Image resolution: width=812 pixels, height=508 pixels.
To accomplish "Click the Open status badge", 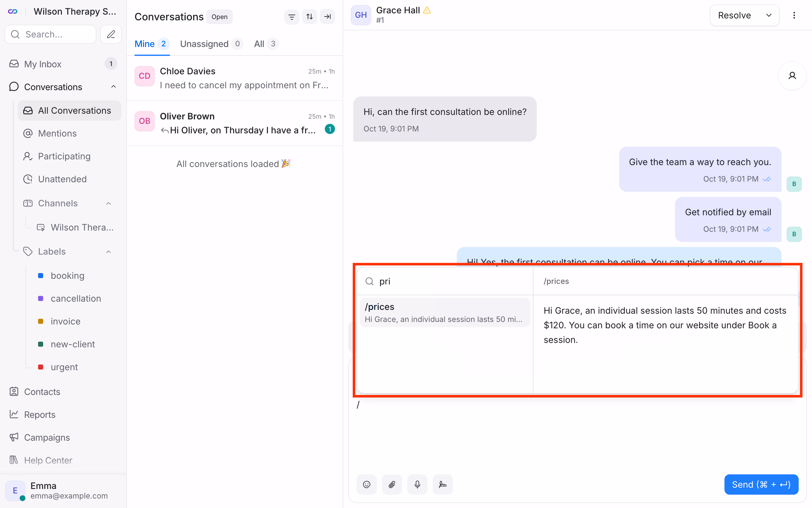I will pos(219,17).
